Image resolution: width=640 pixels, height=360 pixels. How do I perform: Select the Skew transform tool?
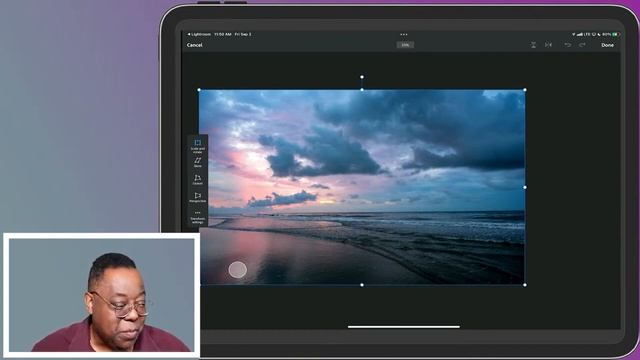point(198,162)
